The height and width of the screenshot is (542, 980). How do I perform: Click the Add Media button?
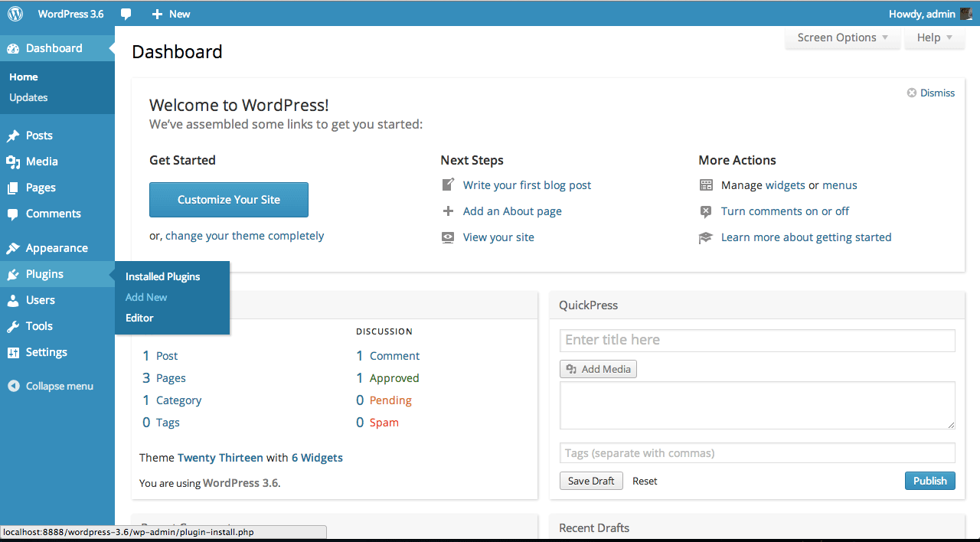point(598,369)
